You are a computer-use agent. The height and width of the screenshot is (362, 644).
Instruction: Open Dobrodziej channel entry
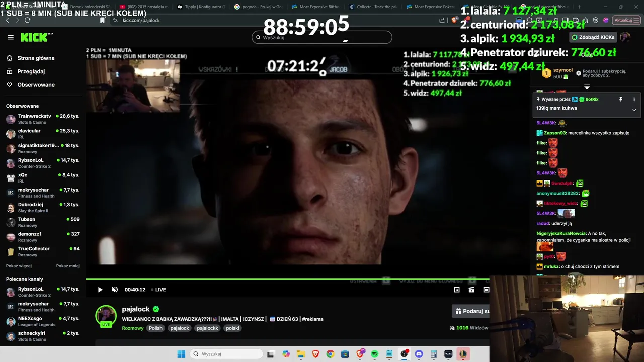coord(43,207)
